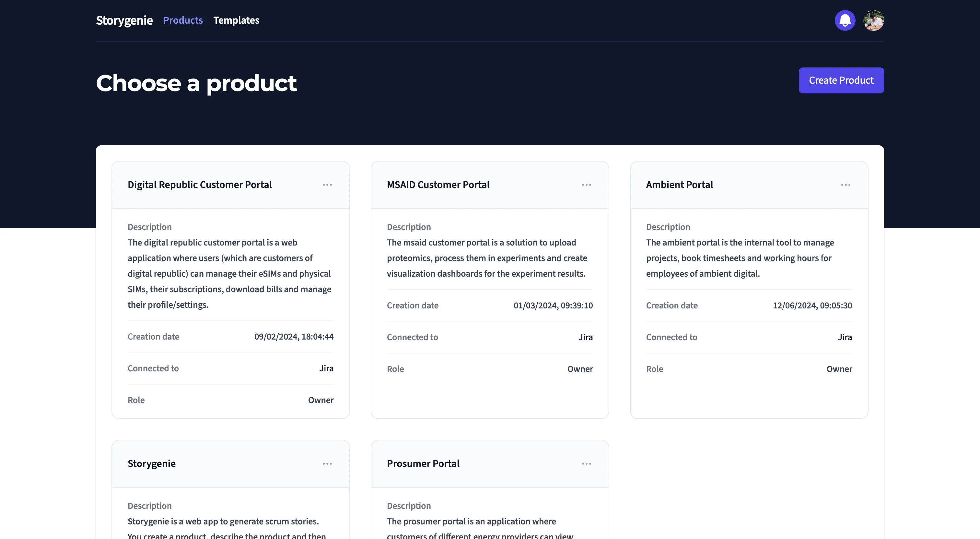The height and width of the screenshot is (539, 980).
Task: Click the Digital Republic portal description paragraph
Action: (230, 273)
